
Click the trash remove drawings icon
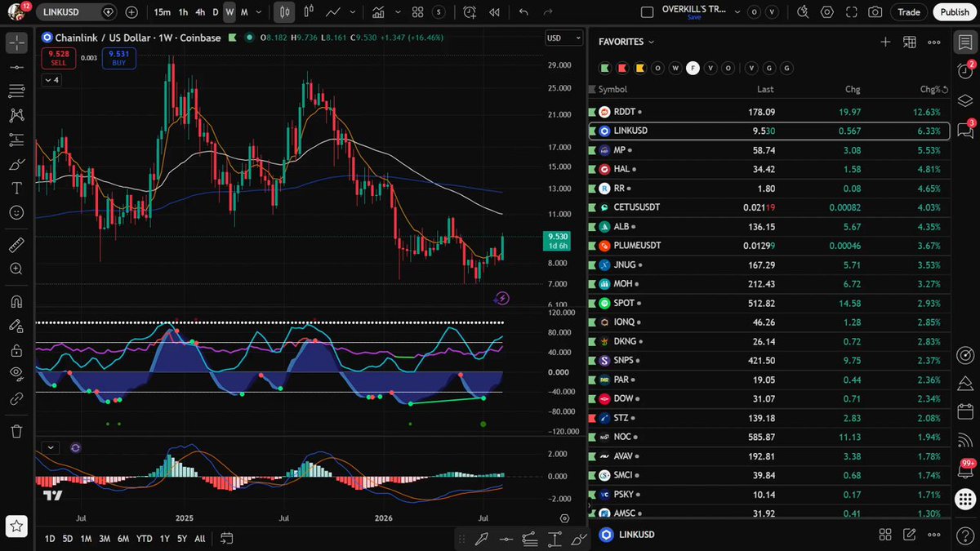coord(16,430)
